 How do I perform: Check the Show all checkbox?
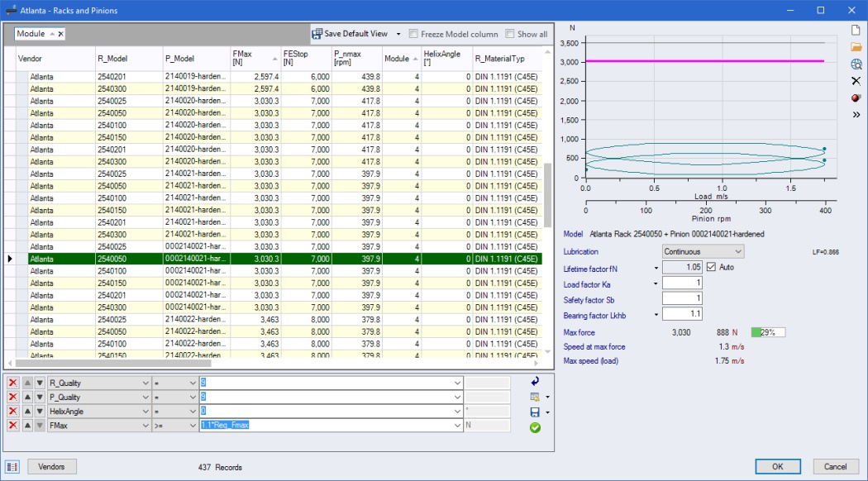(x=510, y=34)
